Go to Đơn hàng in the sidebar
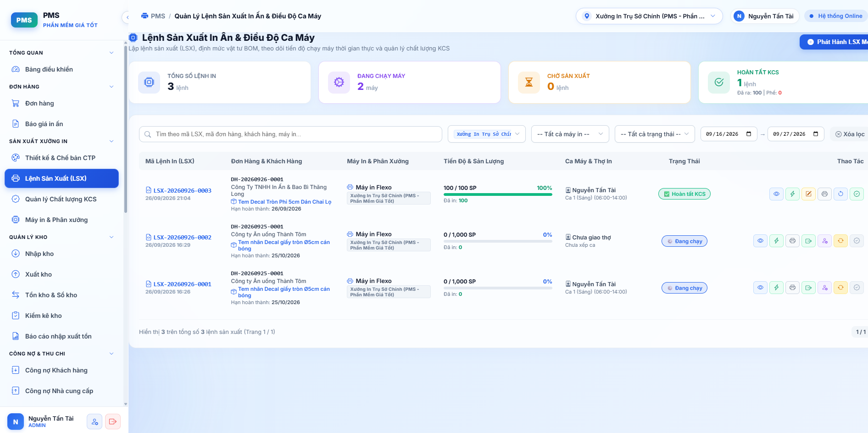868x433 pixels. pyautogui.click(x=61, y=103)
